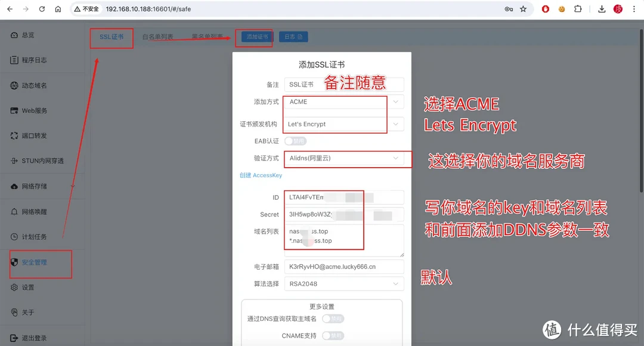Enable 通过DNS查询获取主域名 switch

pyautogui.click(x=333, y=319)
